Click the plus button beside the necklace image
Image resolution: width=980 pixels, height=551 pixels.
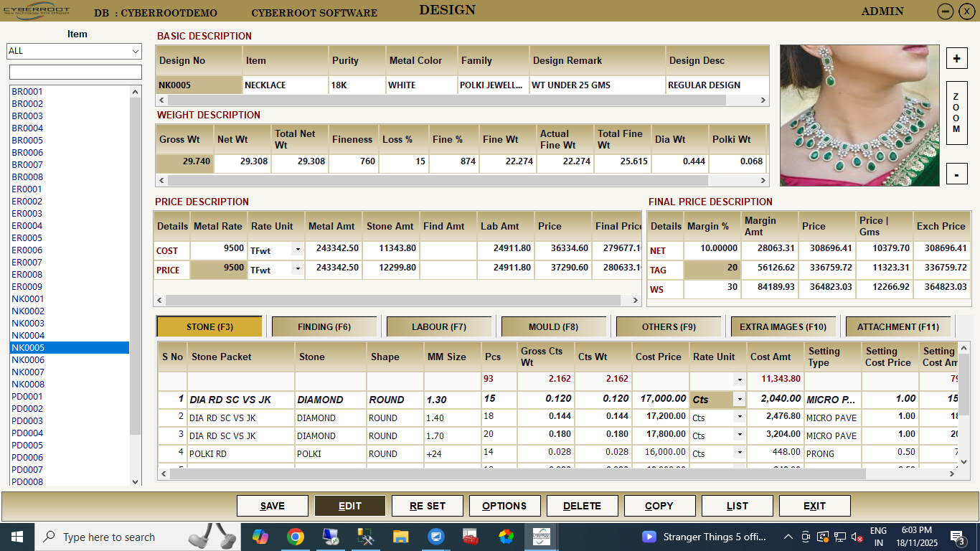[956, 59]
